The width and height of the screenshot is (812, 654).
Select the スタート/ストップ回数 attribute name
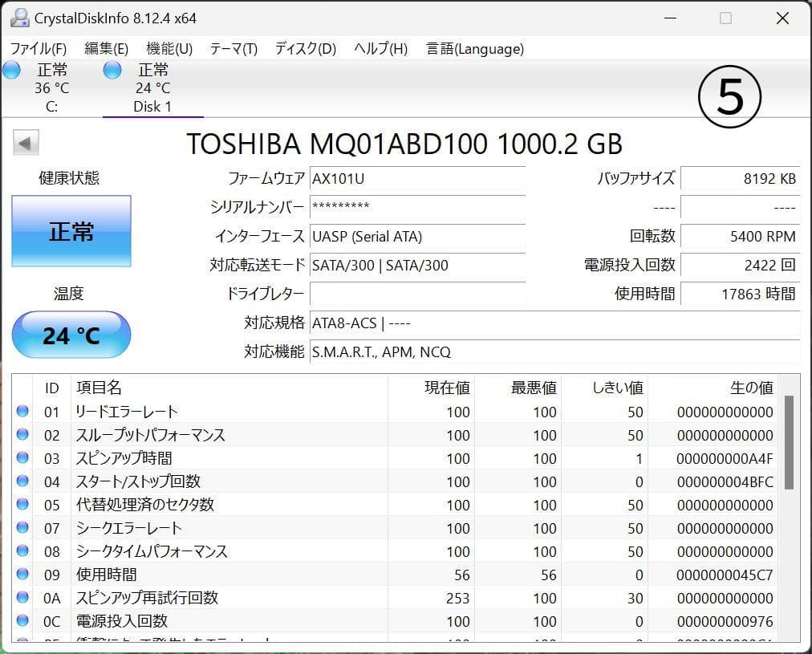point(138,481)
